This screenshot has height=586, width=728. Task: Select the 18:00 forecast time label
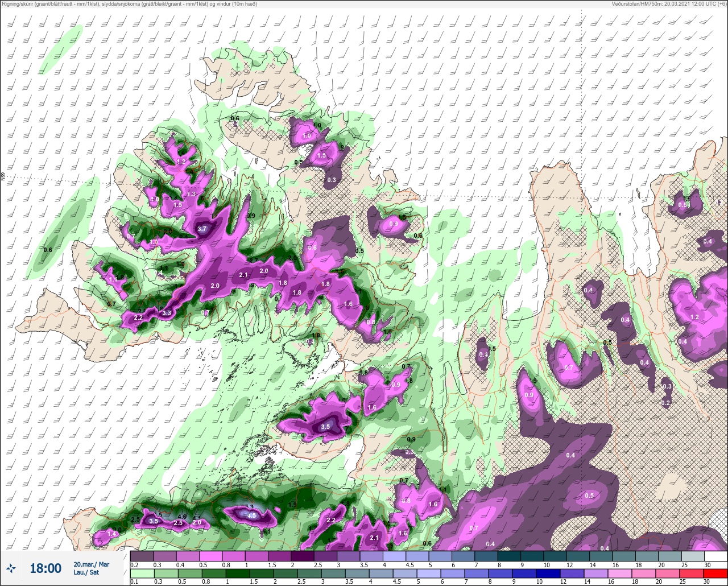(x=45, y=568)
